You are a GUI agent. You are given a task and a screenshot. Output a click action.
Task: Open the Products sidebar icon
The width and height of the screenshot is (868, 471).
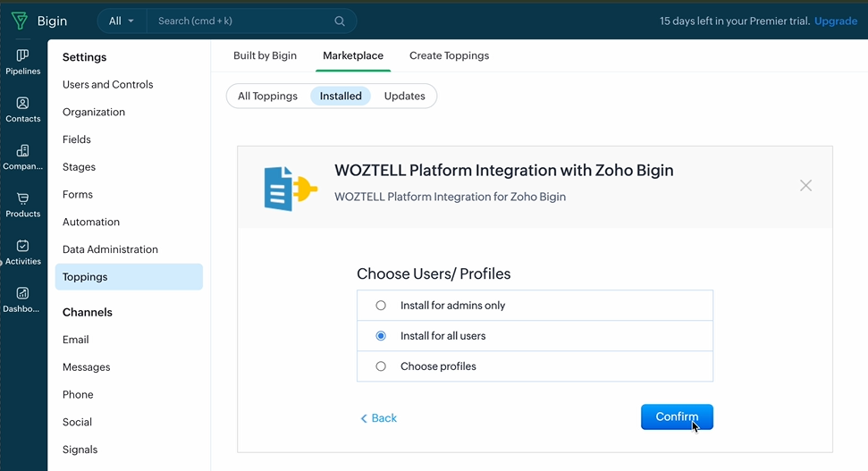[23, 205]
